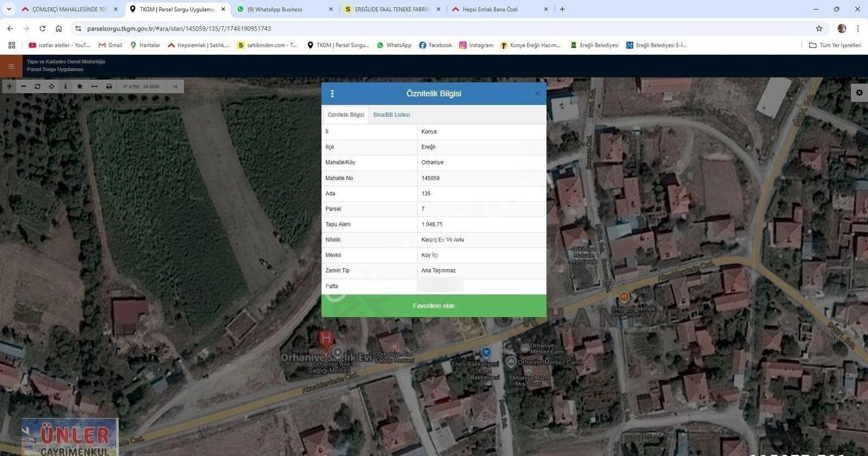This screenshot has width=868, height=456.
Task: Bookmark this page with the star icon
Action: [819, 28]
